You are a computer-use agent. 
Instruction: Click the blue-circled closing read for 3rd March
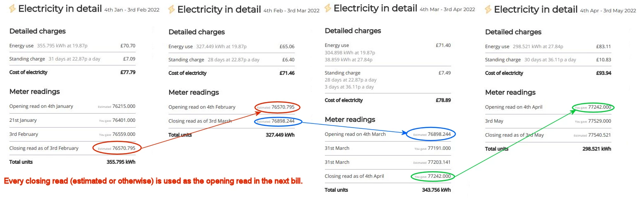click(x=279, y=121)
